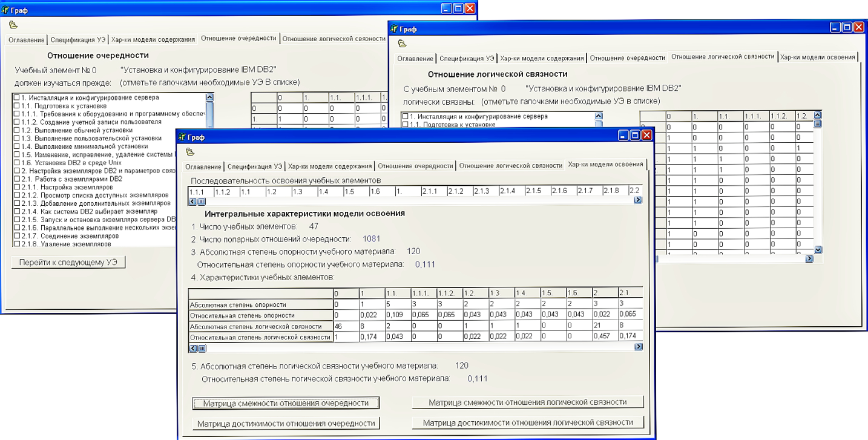Click the open folder icon in the front window
This screenshot has height=440, width=868.
[x=190, y=152]
